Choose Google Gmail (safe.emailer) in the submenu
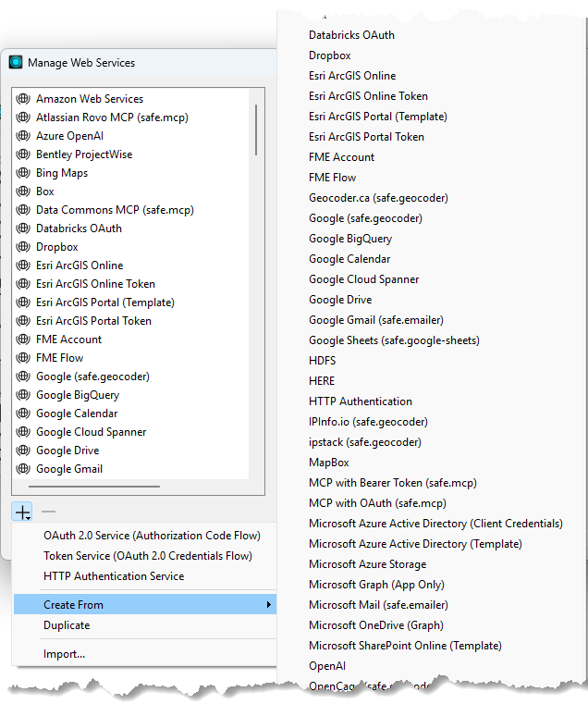The image size is (588, 704). (375, 320)
